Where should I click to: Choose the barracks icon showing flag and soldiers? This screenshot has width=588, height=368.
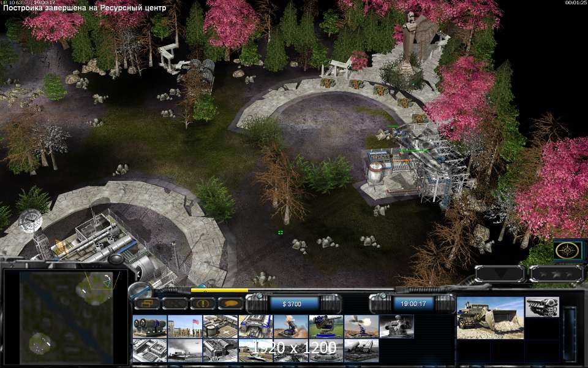[185, 326]
